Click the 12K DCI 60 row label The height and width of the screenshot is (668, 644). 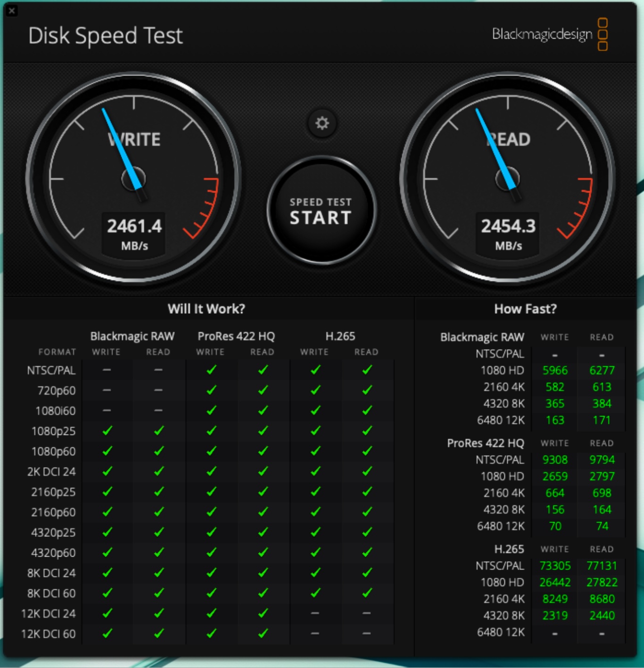pyautogui.click(x=48, y=634)
